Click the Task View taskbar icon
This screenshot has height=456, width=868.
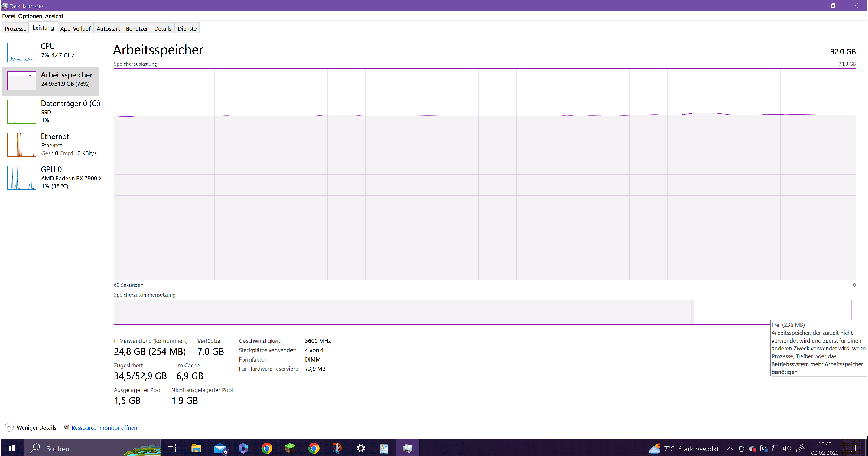pos(172,448)
